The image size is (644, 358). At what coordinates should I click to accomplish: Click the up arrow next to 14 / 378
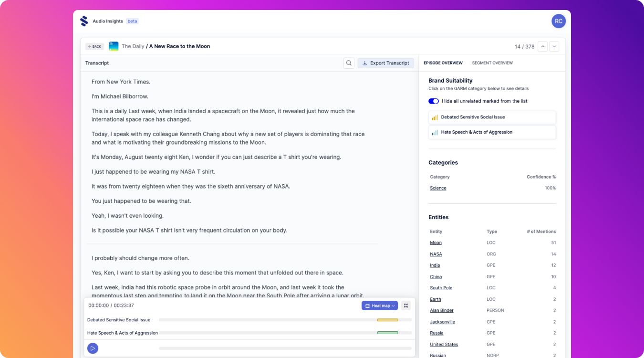tap(542, 46)
